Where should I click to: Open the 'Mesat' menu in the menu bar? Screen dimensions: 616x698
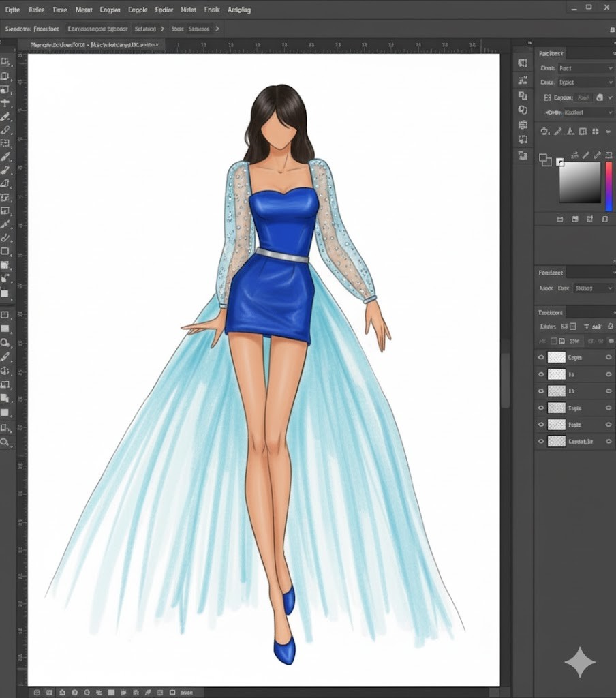(x=84, y=10)
